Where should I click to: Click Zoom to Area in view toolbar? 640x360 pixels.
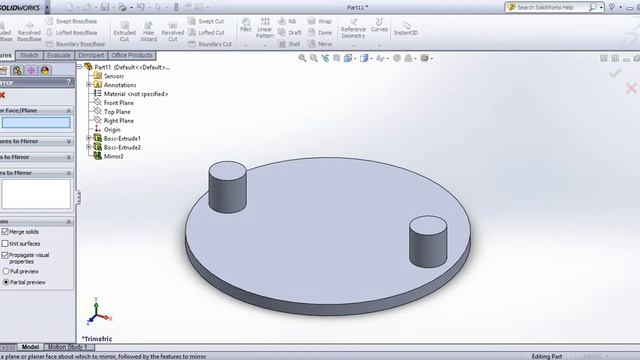(313, 58)
